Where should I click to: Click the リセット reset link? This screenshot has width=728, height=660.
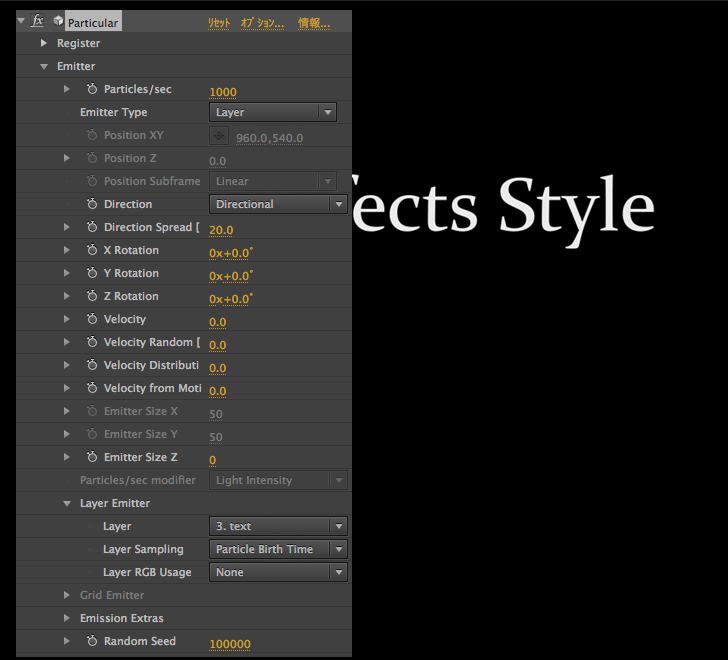pos(218,22)
